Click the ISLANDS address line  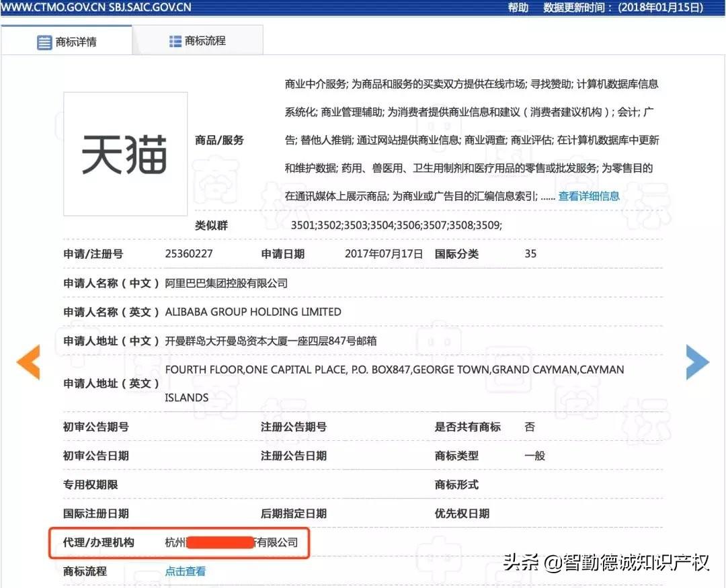pos(187,398)
